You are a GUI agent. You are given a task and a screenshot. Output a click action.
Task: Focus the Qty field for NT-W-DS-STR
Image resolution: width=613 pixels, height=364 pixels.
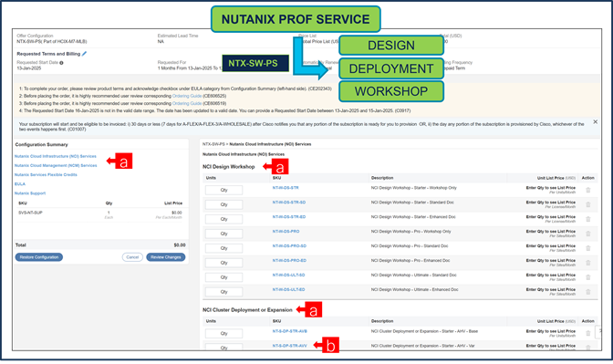click(223, 190)
